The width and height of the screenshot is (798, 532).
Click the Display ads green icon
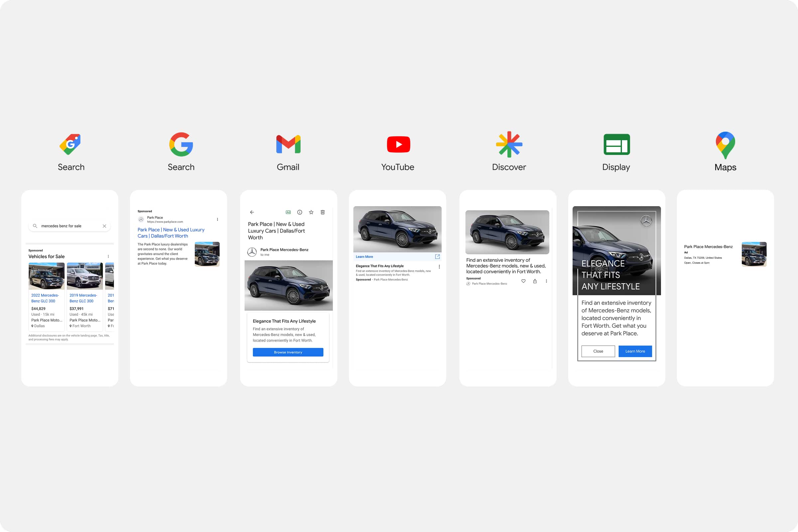click(x=616, y=145)
